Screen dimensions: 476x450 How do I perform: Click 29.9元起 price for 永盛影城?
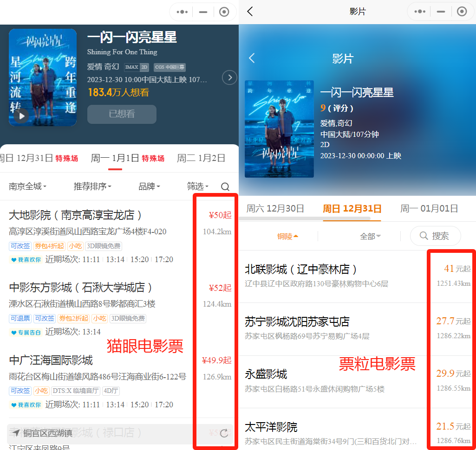pos(454,373)
